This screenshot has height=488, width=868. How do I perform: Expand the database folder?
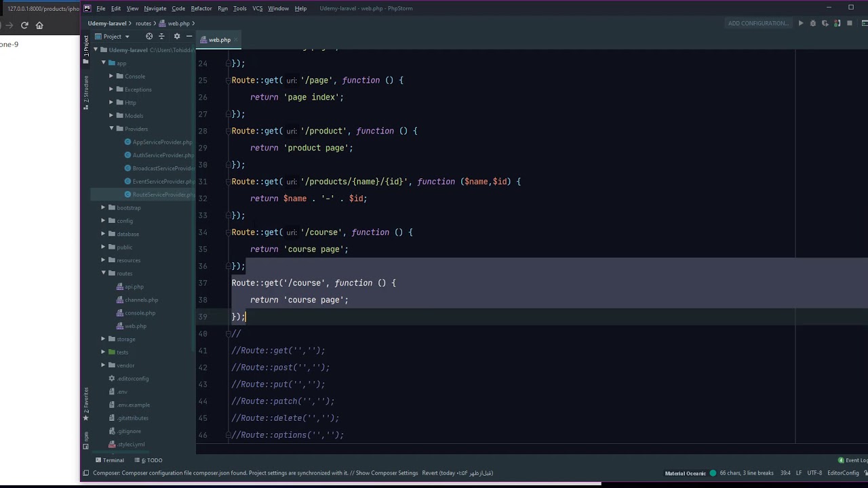[104, 234]
